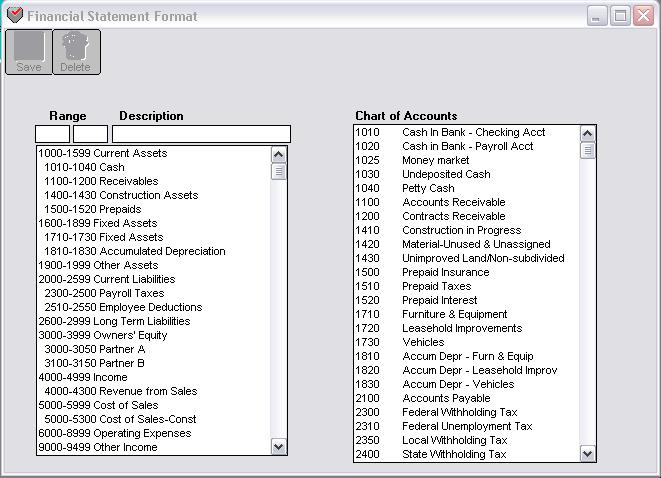Click the second Range end input box
The image size is (661, 478).
(90, 134)
